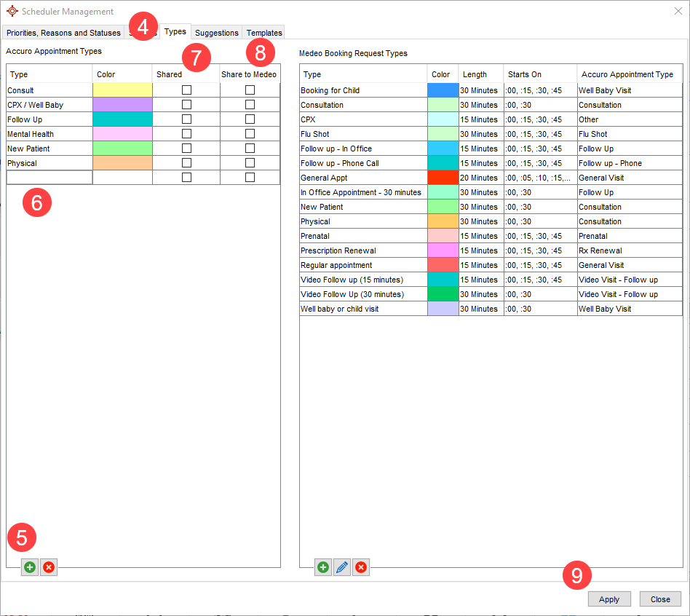Delete a Medeo booking request type
This screenshot has height=616, width=690.
coord(361,566)
